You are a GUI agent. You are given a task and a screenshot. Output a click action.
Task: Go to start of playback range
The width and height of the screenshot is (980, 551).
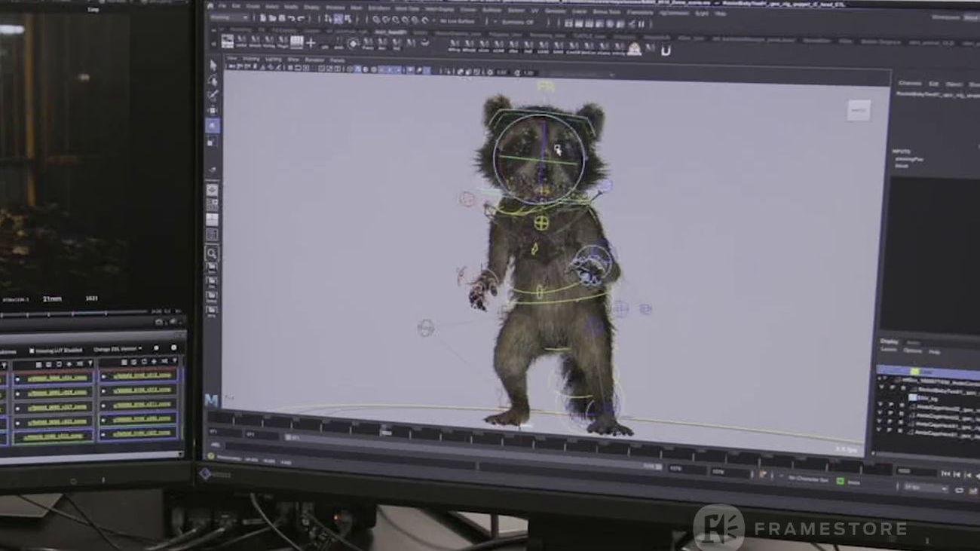tap(946, 473)
